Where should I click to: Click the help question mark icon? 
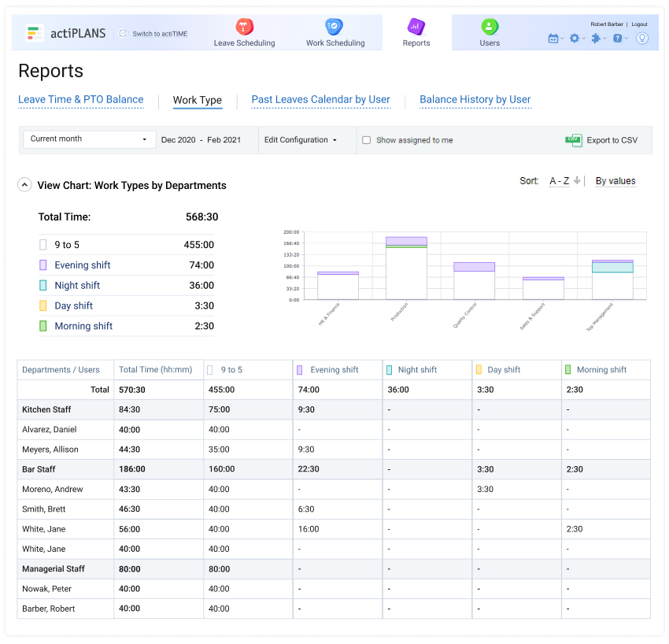[x=618, y=38]
